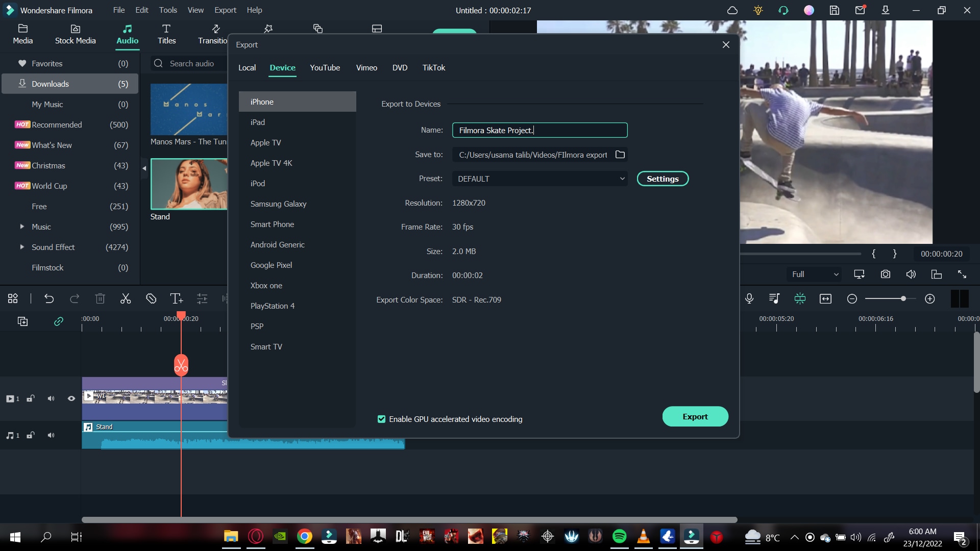
Task: Switch to the YouTube export tab
Action: (x=325, y=67)
